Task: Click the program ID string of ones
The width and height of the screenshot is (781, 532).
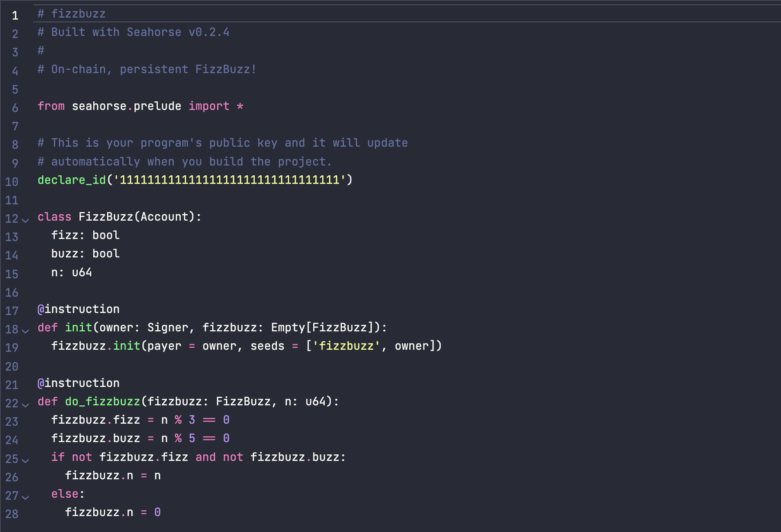Action: click(x=230, y=180)
